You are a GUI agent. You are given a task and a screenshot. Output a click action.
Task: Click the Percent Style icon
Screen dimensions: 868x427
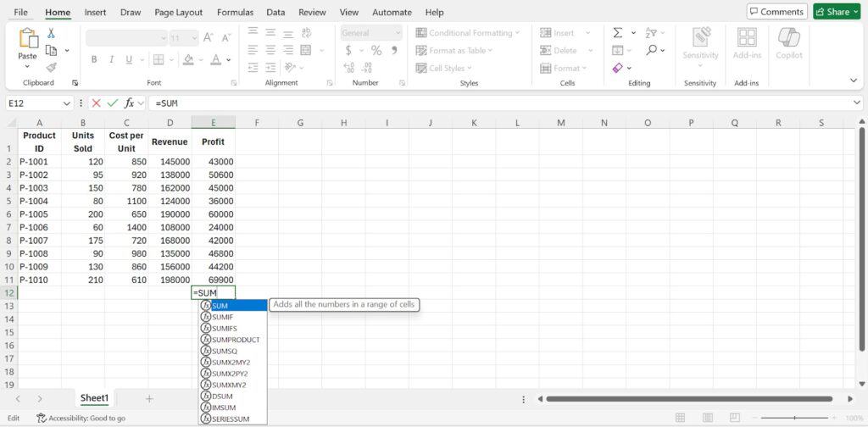coord(376,50)
